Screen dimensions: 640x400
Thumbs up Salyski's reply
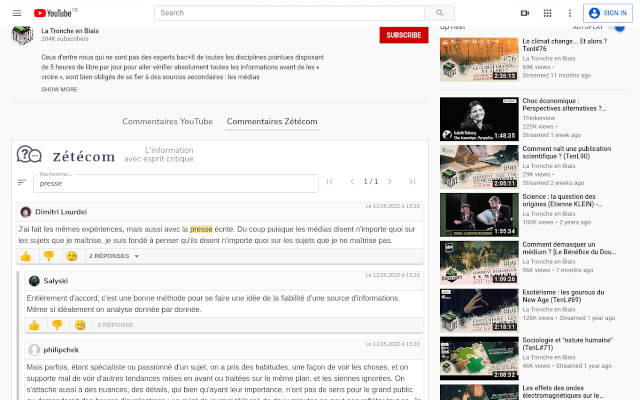(34, 325)
